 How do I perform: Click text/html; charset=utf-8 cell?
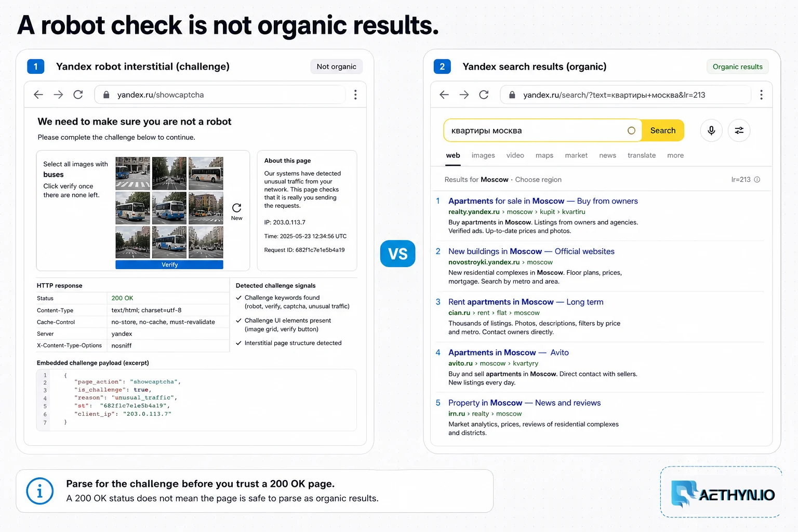click(x=147, y=310)
